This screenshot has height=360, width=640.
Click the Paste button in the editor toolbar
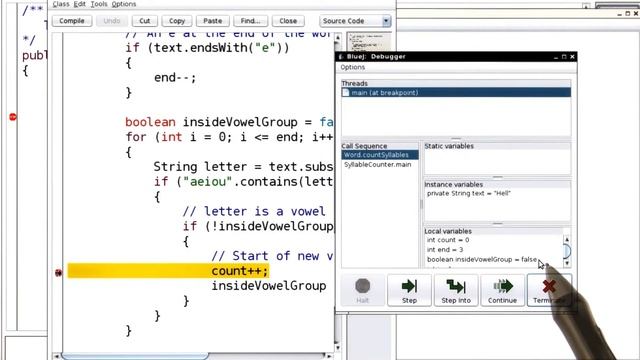coord(213,21)
